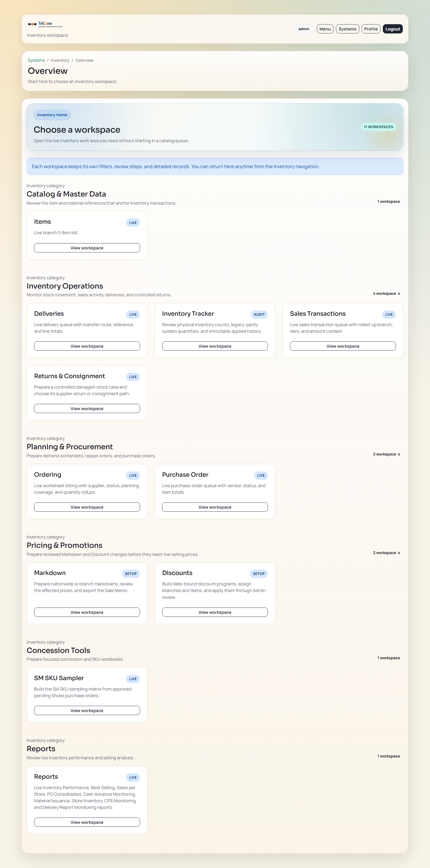
Task: View workspace for Ordering
Action: click(87, 507)
